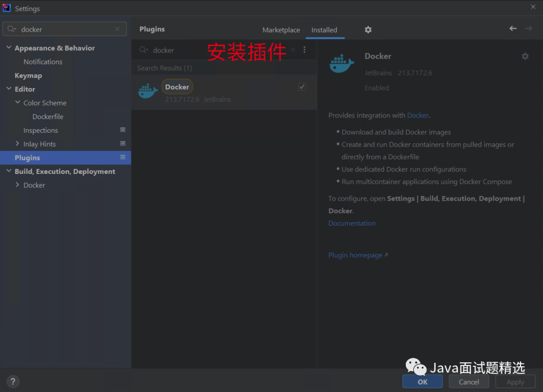Open the Docker link in the description
Image resolution: width=543 pixels, height=392 pixels.
(418, 115)
